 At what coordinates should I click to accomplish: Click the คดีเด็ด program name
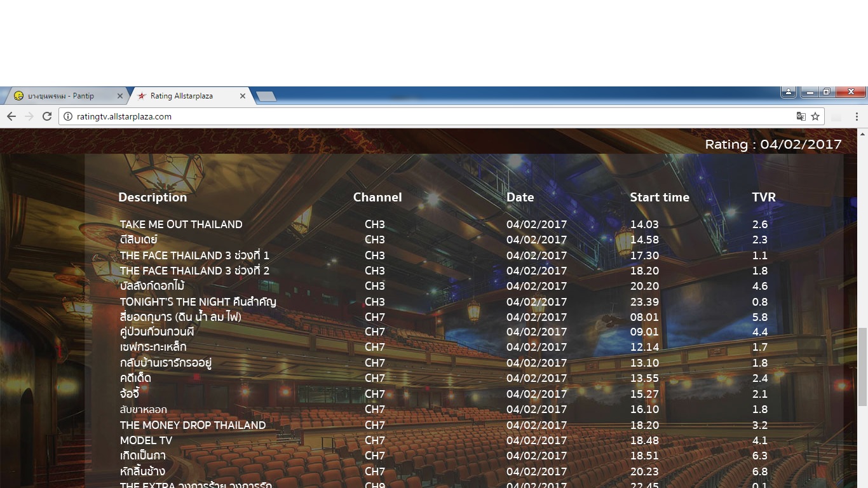click(135, 378)
